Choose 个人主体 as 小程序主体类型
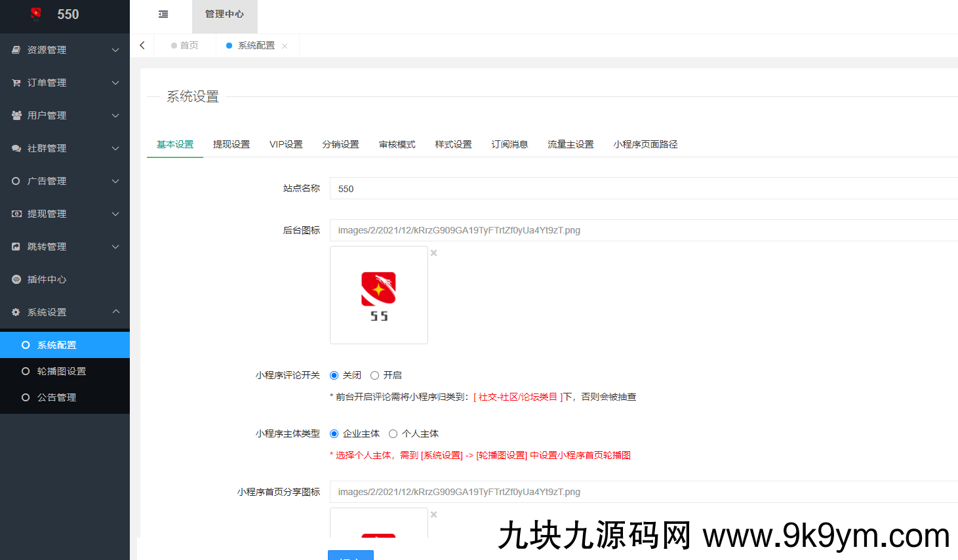Screen dimensions: 958x560 point(393,433)
